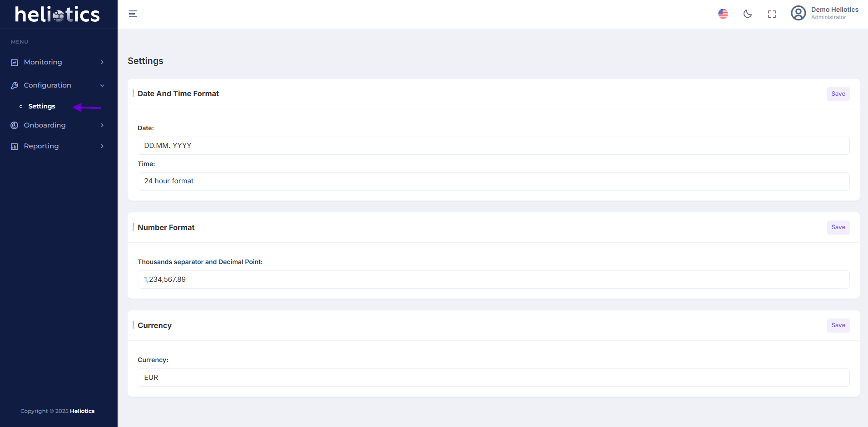Expand the Onboarding menu chevron
Image resolution: width=868 pixels, height=427 pixels.
(x=102, y=125)
